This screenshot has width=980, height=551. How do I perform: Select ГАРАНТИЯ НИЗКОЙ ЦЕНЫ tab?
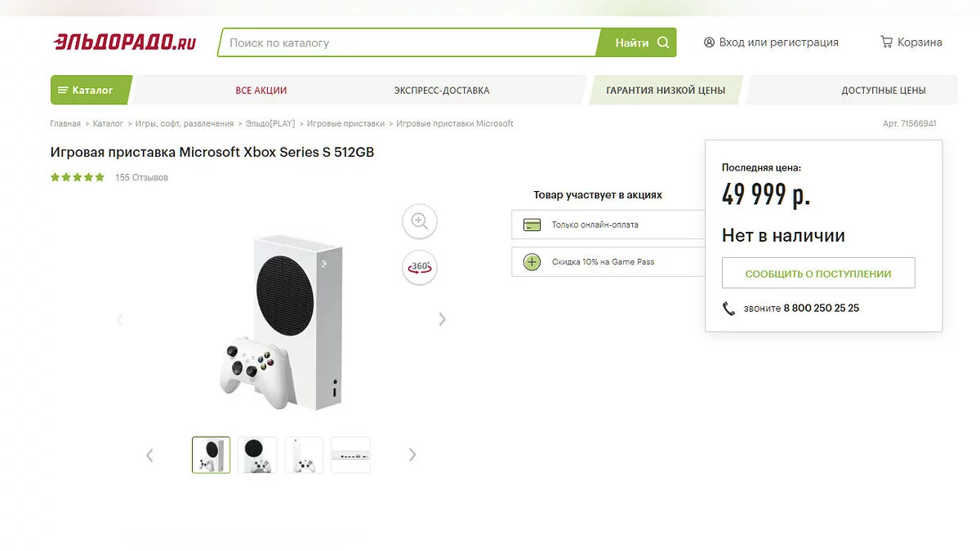666,91
